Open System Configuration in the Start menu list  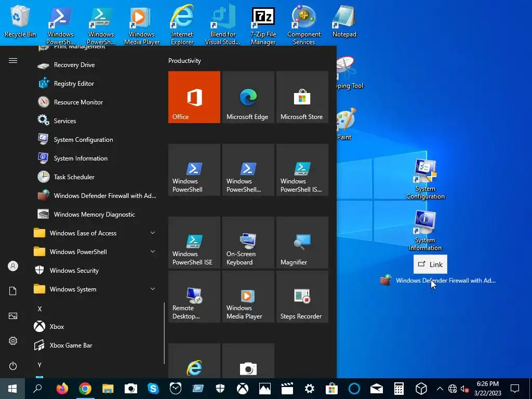click(x=95, y=139)
